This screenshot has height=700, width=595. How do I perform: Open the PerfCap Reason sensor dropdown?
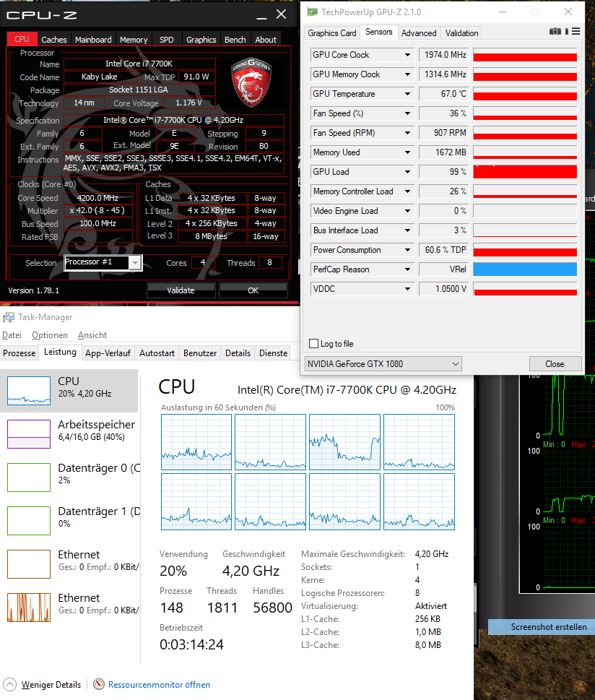(407, 269)
